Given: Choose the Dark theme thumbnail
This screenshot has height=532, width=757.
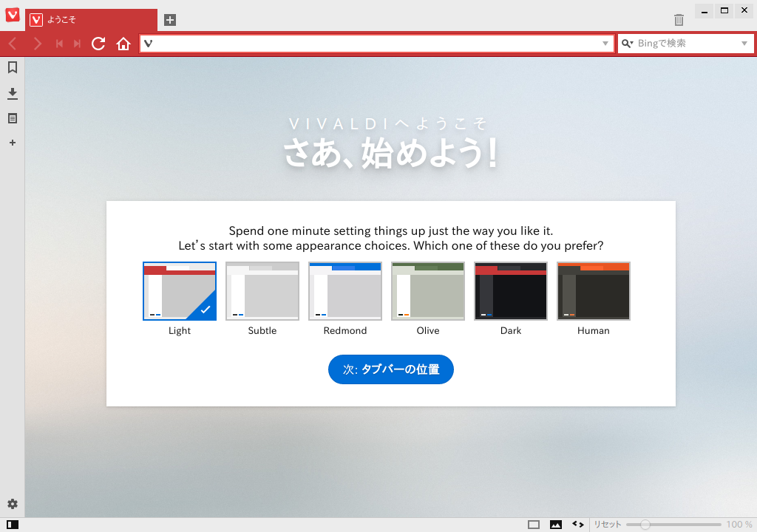Looking at the screenshot, I should (x=511, y=291).
